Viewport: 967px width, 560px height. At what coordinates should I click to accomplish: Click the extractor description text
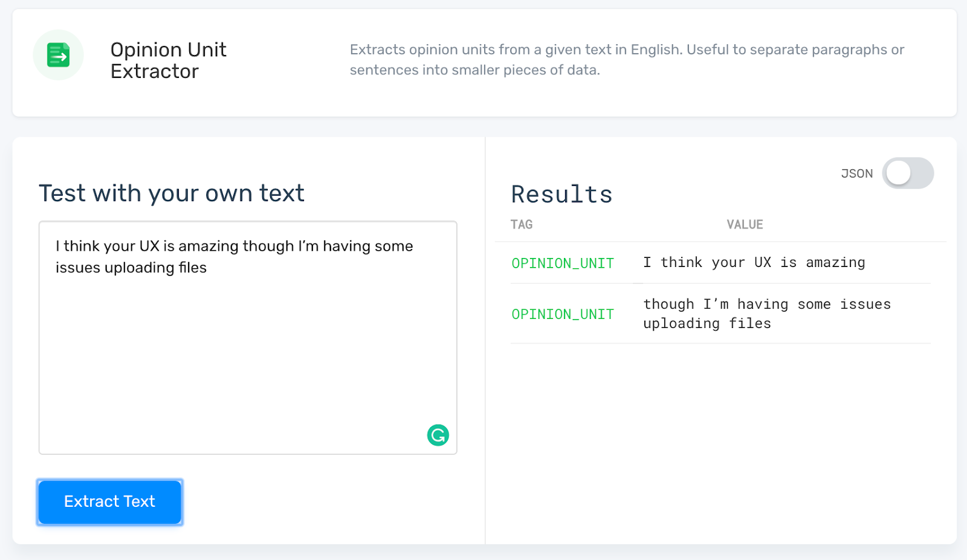coord(627,60)
